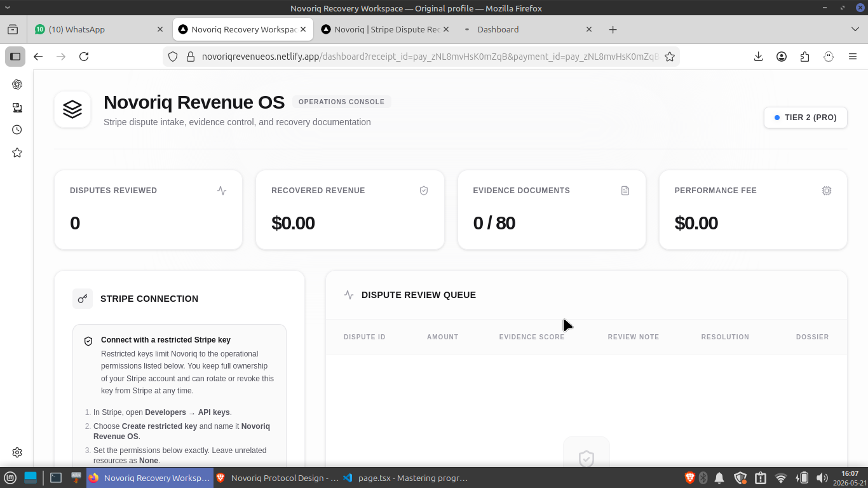The image size is (868, 488).
Task: Reload the current page
Action: pyautogui.click(x=84, y=57)
